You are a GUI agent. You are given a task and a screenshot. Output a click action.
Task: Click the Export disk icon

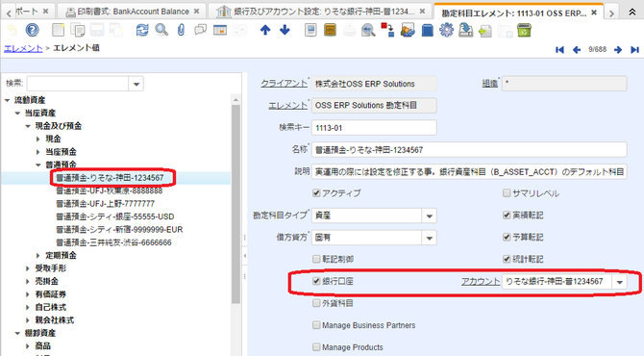[466, 30]
